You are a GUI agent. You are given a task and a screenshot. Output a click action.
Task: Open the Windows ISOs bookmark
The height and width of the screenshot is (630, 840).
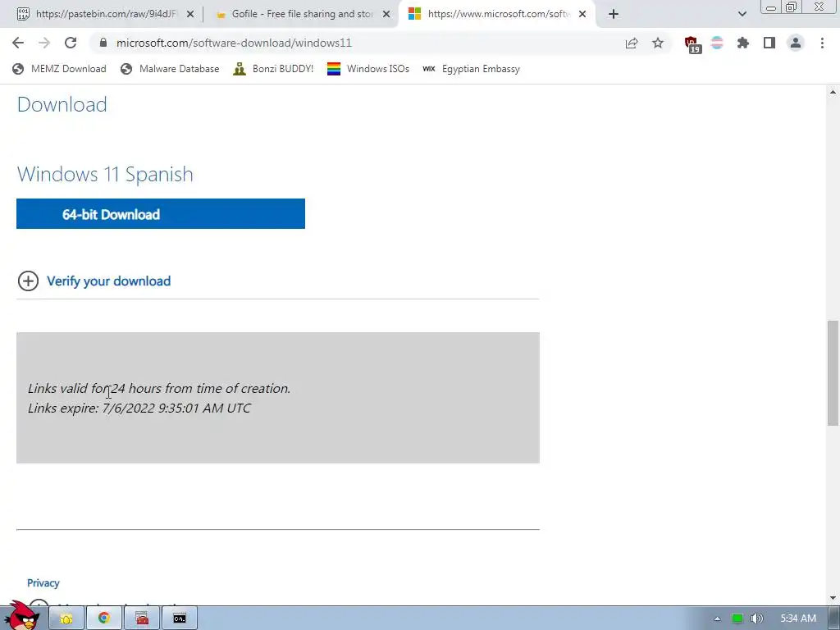pos(368,69)
